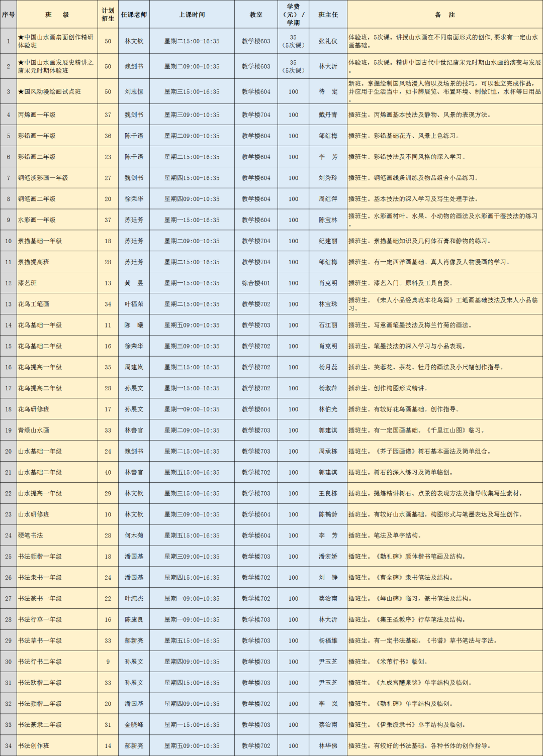This screenshot has height=756, width=543.
Task: Click teacher name 周建岚
Action: 134,367
